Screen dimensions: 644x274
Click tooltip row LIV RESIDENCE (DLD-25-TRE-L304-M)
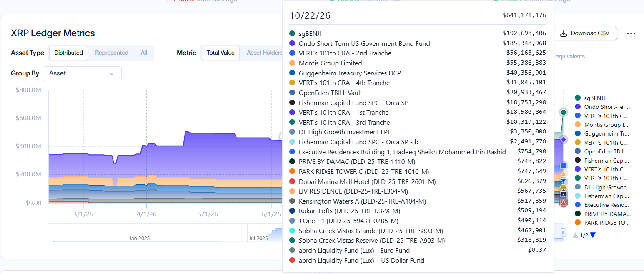click(417, 191)
